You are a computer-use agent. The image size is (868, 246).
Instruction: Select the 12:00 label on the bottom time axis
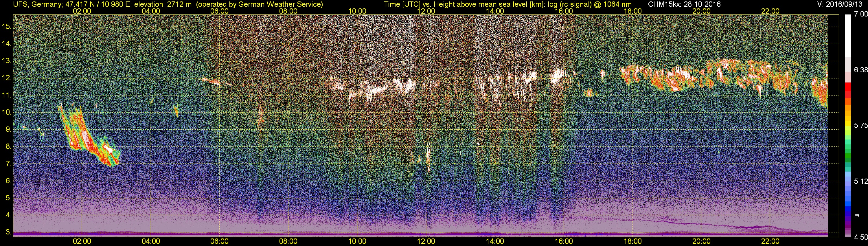click(x=426, y=241)
